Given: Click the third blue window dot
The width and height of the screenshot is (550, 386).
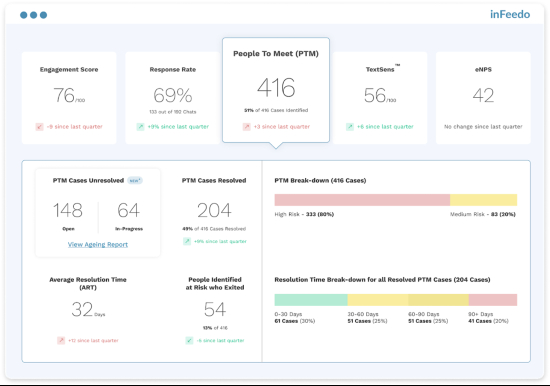Looking at the screenshot, I should pos(43,15).
